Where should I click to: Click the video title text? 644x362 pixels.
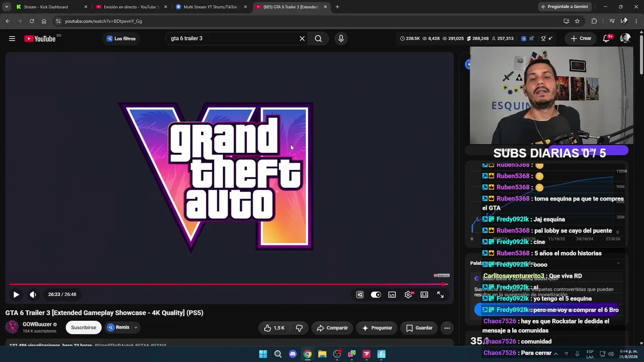[x=104, y=313]
